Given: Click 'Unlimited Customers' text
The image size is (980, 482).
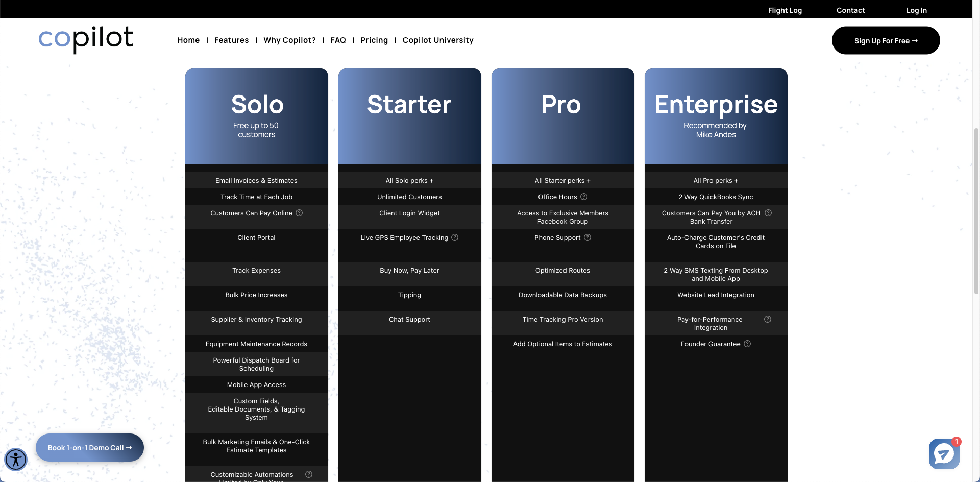Looking at the screenshot, I should (410, 197).
